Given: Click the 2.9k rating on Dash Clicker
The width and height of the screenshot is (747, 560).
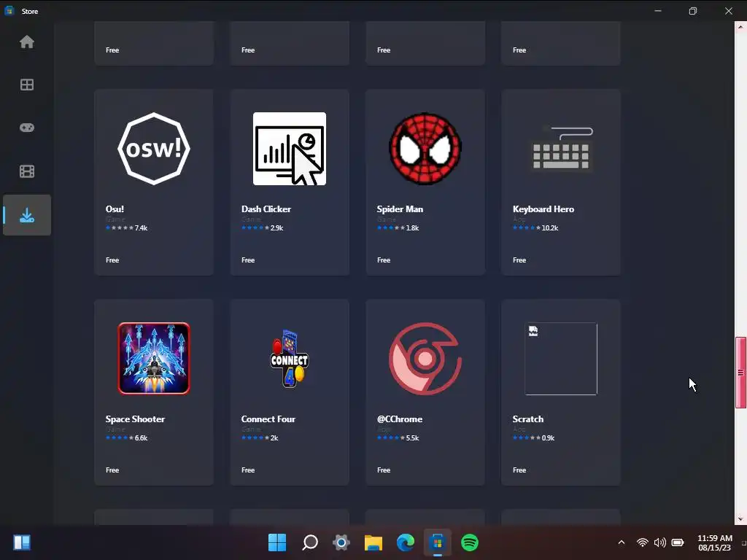Looking at the screenshot, I should pyautogui.click(x=276, y=228).
